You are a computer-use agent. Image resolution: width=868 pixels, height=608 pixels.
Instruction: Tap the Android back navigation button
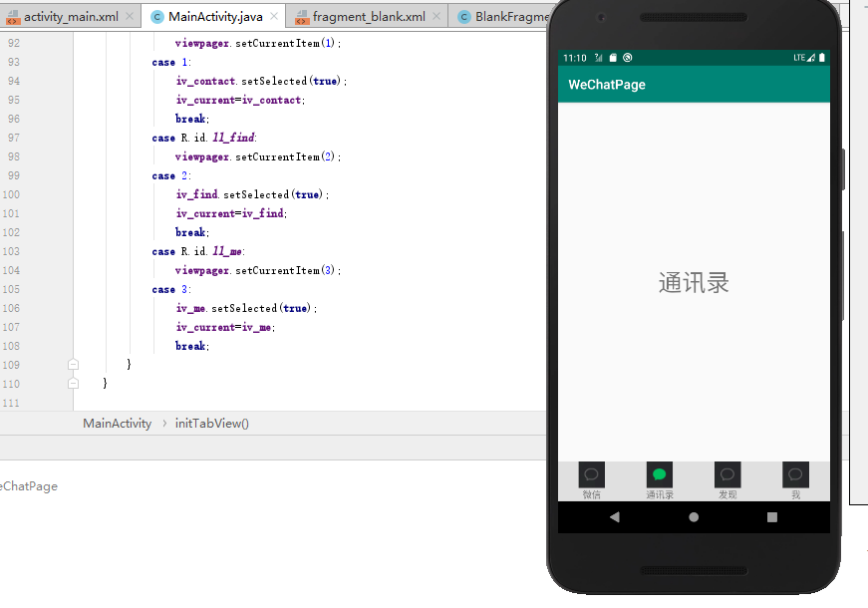coord(615,517)
